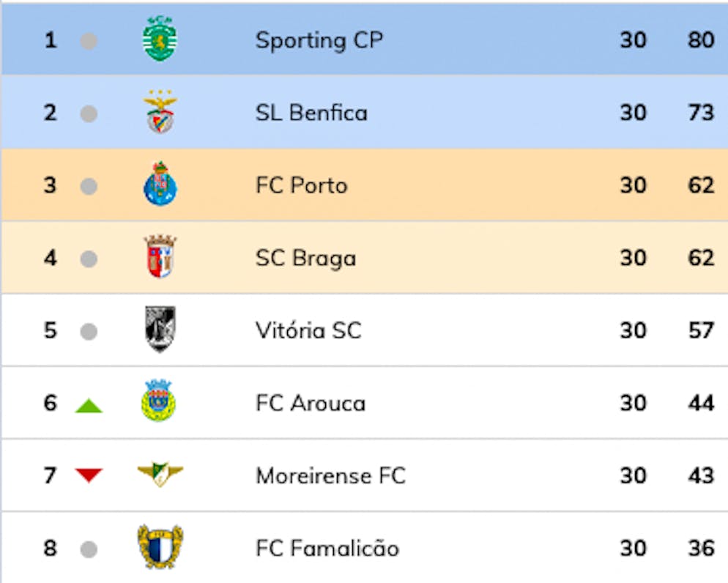Click the Sporting CP club crest
The image size is (728, 583).
[x=160, y=39]
